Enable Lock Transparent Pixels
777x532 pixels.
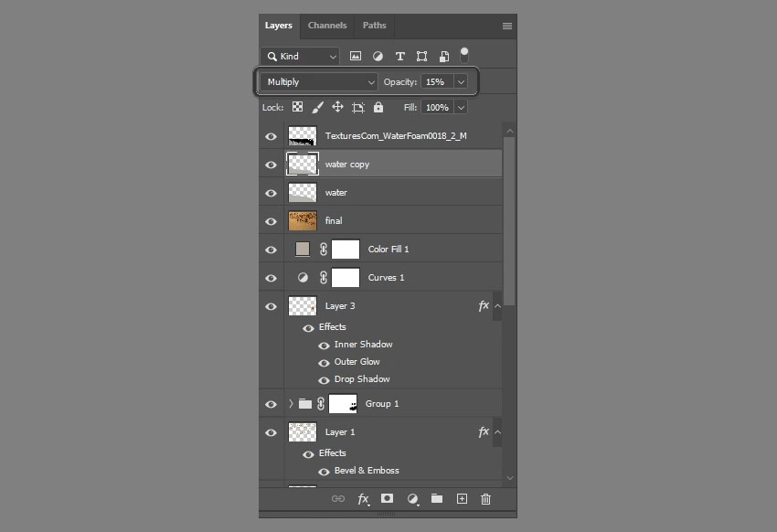[297, 107]
